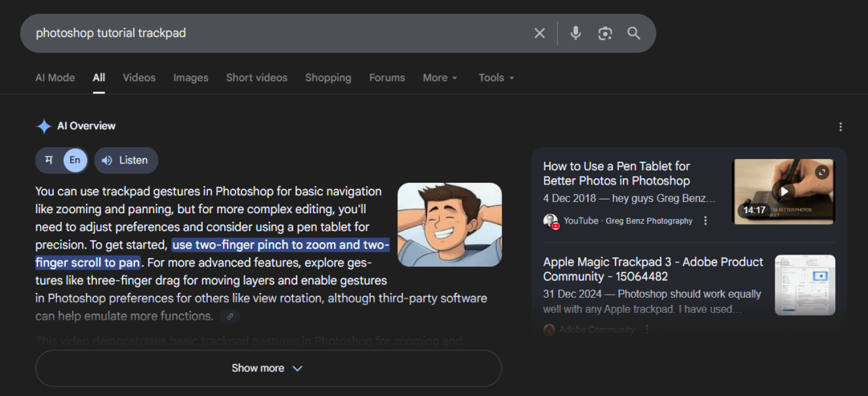This screenshot has height=396, width=868.
Task: Play the pen tablet video thumbnail
Action: tap(783, 192)
